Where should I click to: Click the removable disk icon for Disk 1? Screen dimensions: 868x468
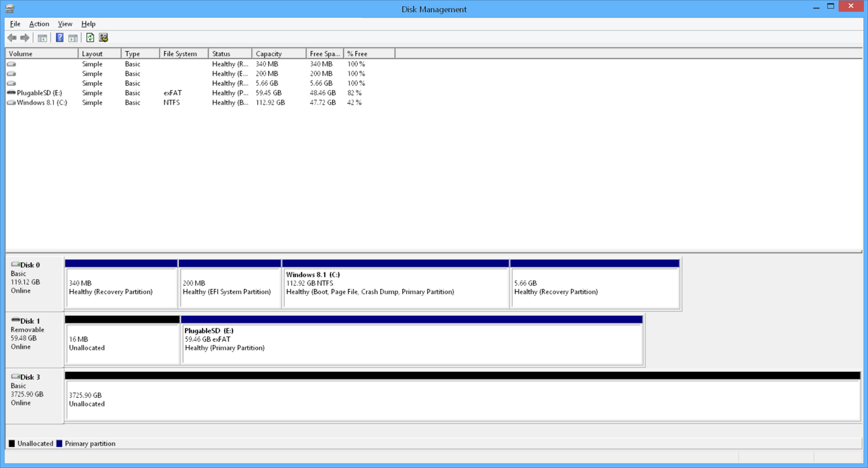[x=16, y=320]
